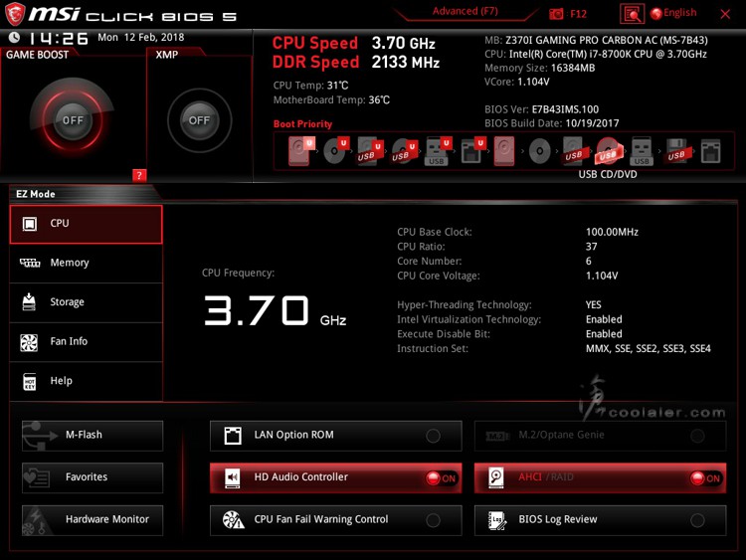Viewport: 746px width, 560px height.
Task: Open the Memory tab
Action: (x=87, y=264)
